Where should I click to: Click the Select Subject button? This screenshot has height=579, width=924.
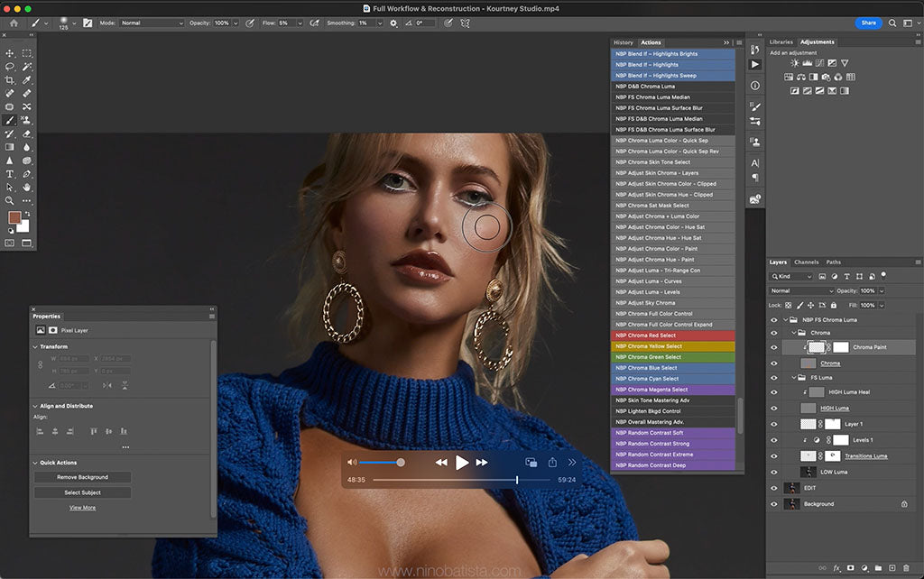tap(81, 492)
